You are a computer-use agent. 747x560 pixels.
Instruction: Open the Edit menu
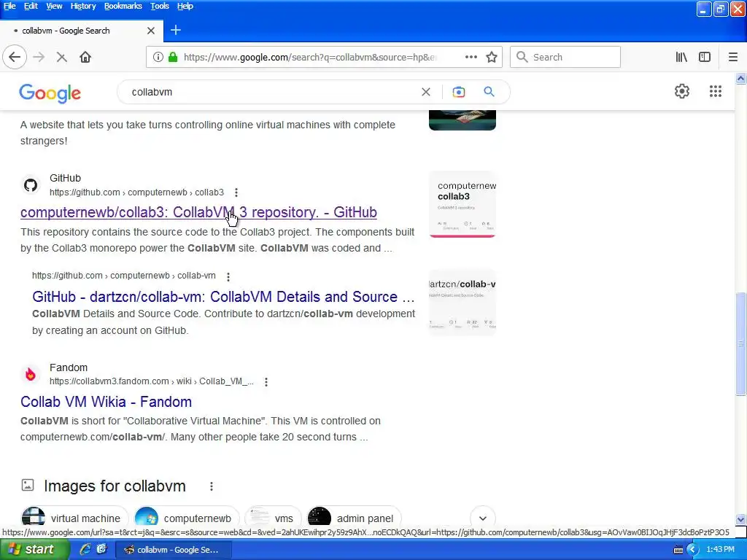31,6
